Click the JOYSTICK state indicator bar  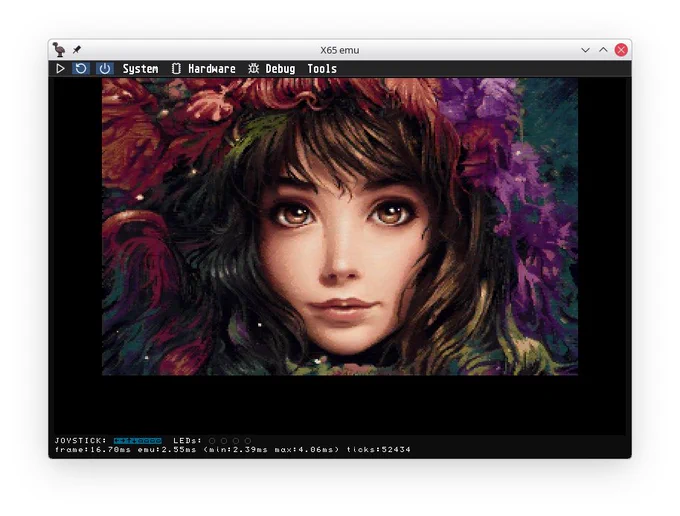coord(137,441)
